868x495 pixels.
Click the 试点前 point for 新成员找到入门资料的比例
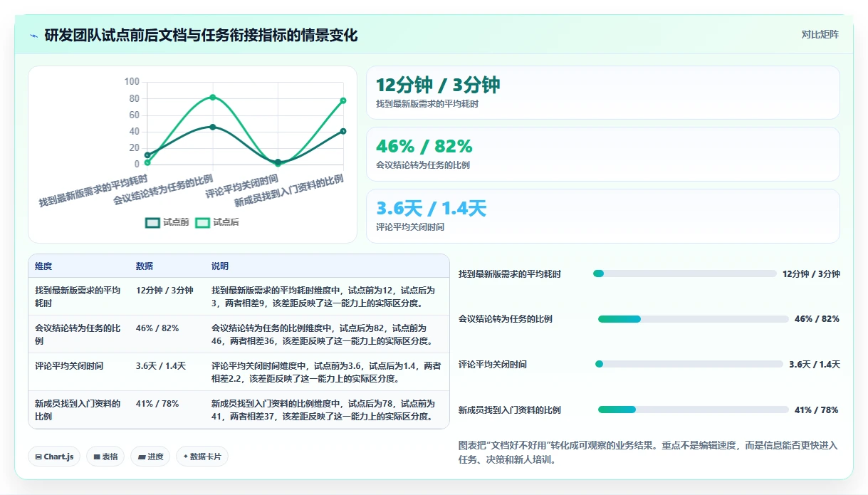pyautogui.click(x=343, y=131)
